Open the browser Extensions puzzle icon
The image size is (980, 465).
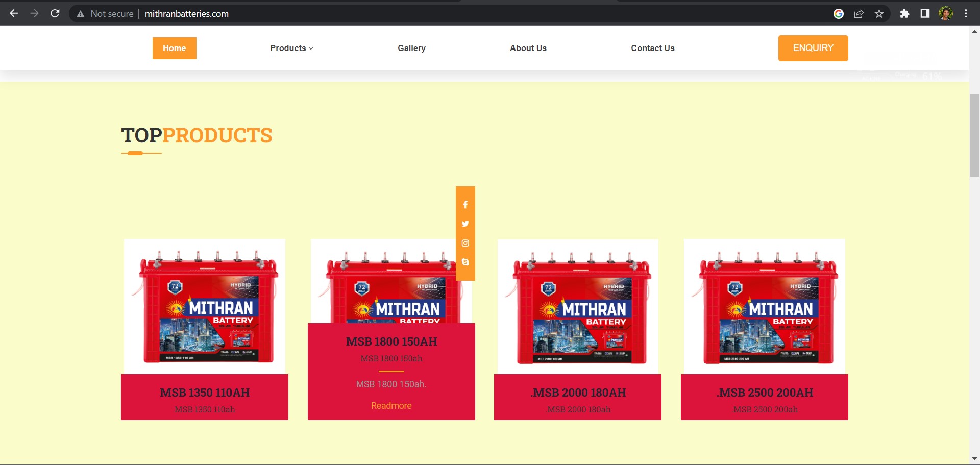click(904, 14)
